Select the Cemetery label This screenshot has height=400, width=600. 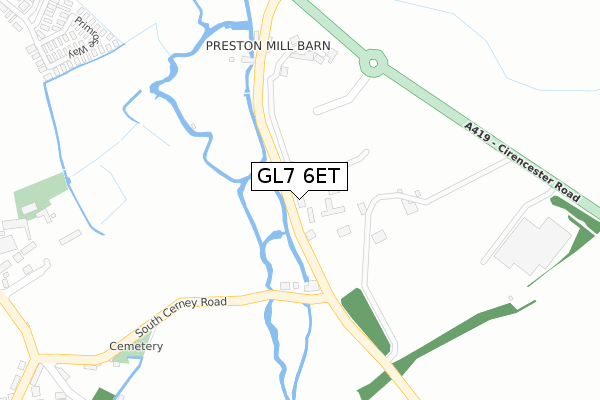tap(136, 346)
